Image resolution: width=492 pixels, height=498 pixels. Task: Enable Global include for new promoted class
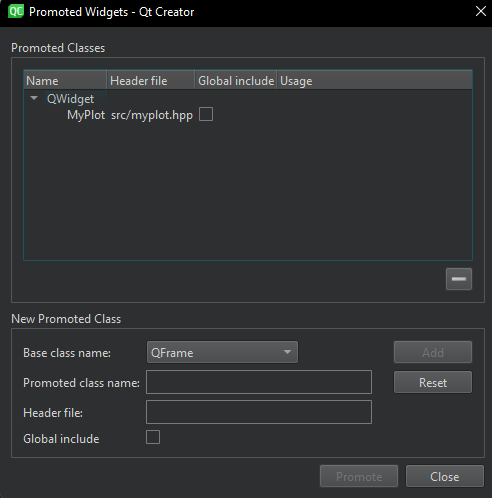point(153,437)
